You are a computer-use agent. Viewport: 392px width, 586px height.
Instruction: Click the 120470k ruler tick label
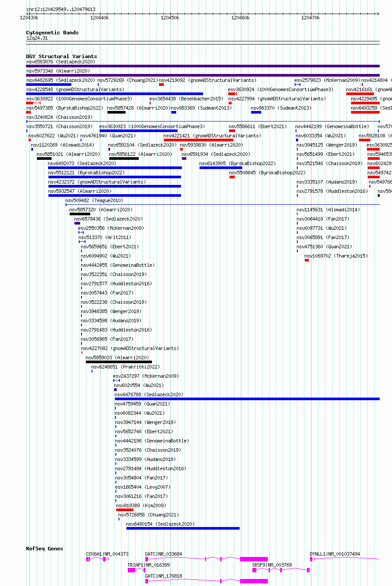(311, 18)
